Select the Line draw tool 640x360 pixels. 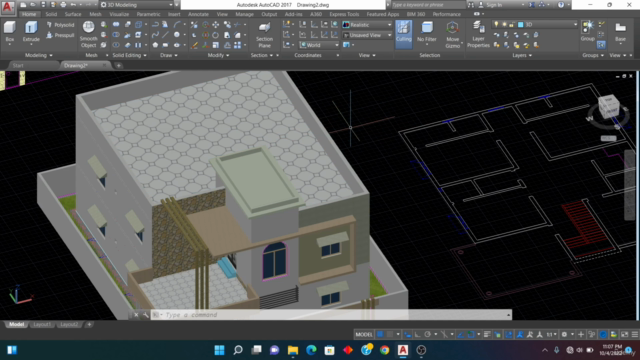[x=165, y=35]
